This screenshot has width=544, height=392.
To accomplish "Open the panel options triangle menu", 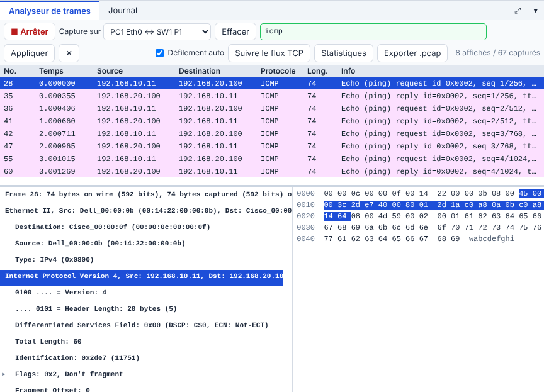I will tap(535, 11).
